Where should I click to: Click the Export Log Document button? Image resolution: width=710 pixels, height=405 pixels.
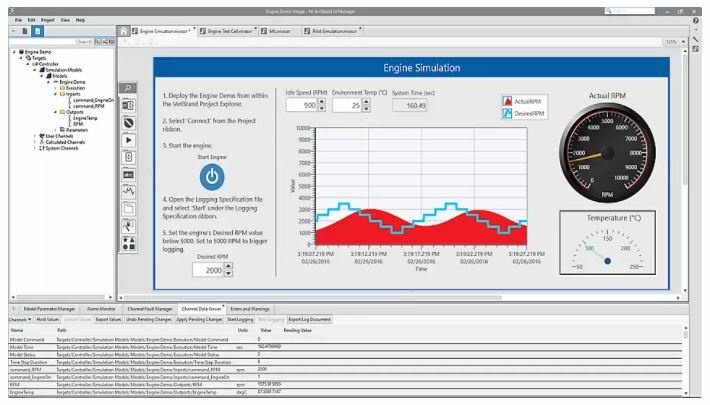pos(310,319)
